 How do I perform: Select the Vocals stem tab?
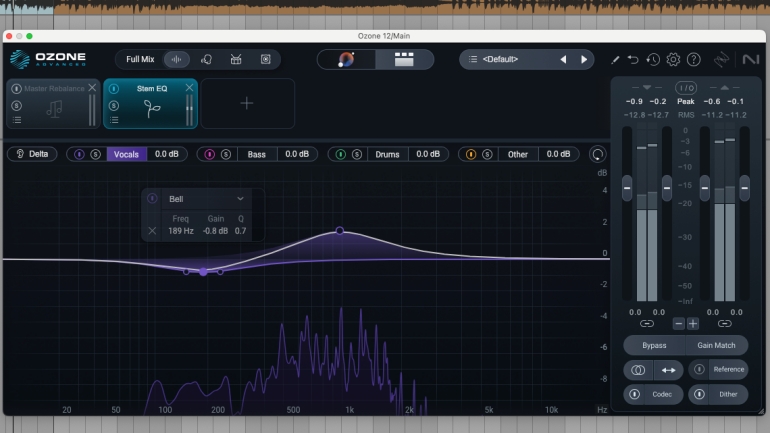point(126,154)
